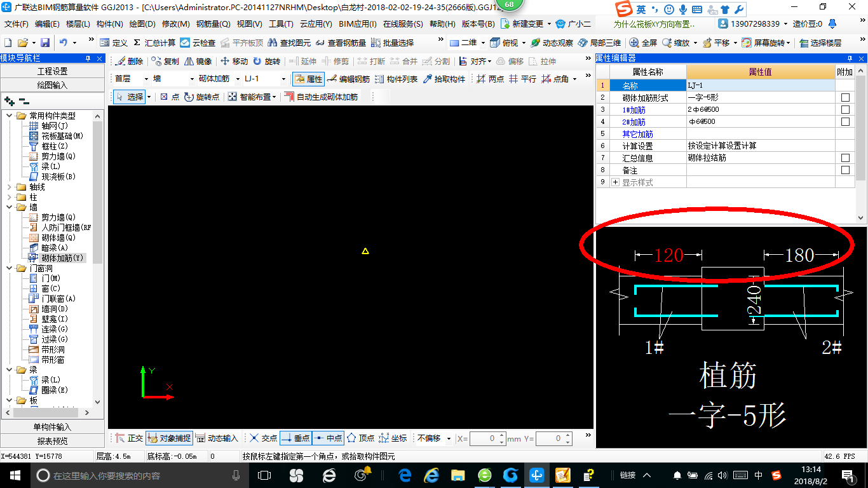Click 新建变更 button
868x488 pixels.
tap(525, 24)
